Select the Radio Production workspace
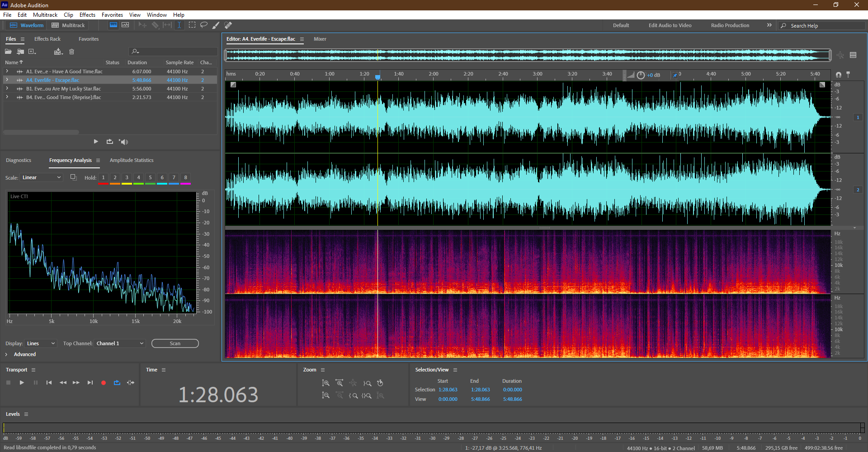Image resolution: width=868 pixels, height=452 pixels. 730,25
